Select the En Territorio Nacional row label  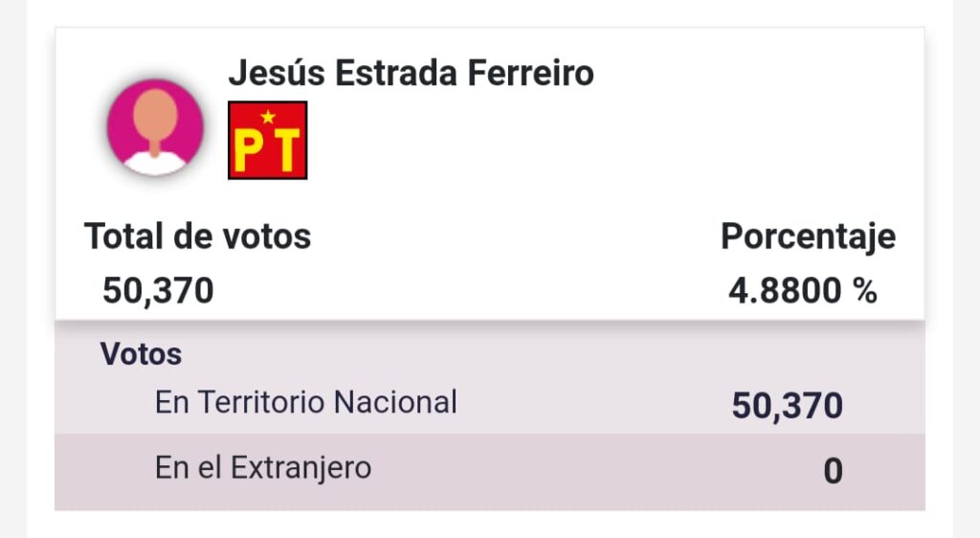(x=306, y=402)
